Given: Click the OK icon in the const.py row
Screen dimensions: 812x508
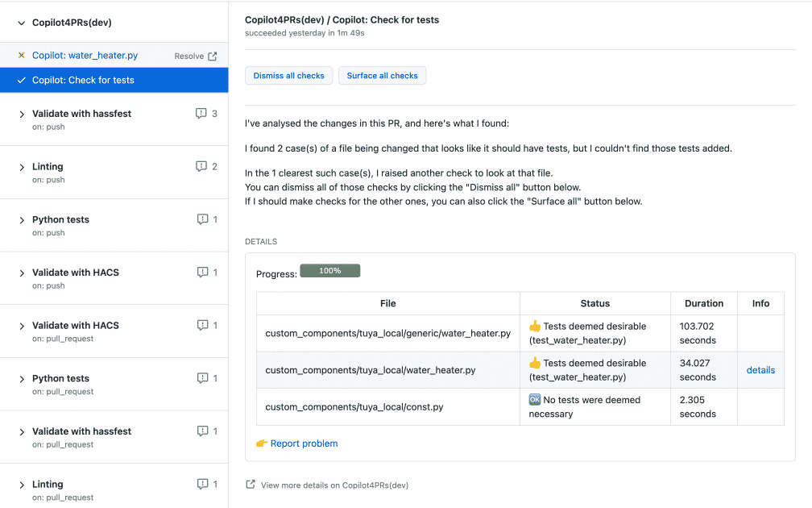Looking at the screenshot, I should (x=536, y=400).
